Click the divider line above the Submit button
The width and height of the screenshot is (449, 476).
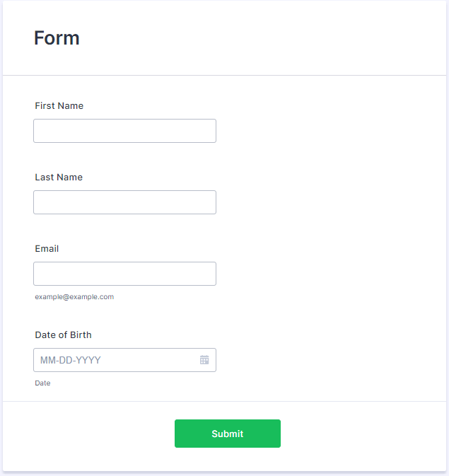[225, 401]
